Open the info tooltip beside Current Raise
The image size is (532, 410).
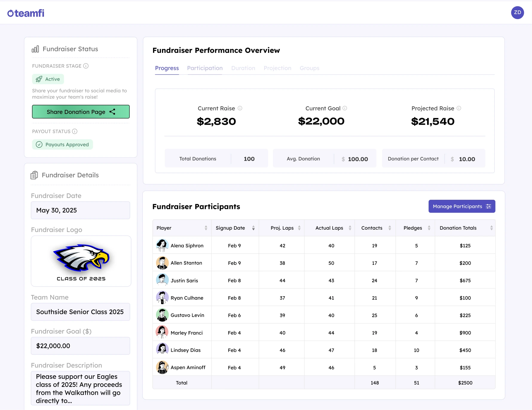(240, 108)
